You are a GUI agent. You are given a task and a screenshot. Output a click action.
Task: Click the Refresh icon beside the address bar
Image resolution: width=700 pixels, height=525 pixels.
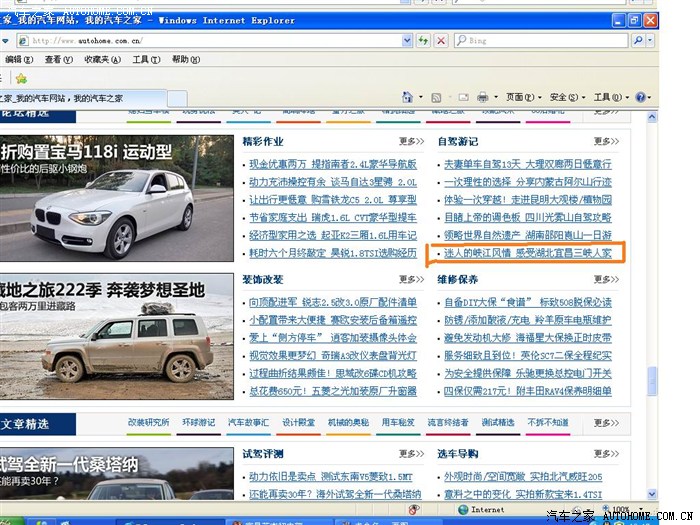pos(424,41)
